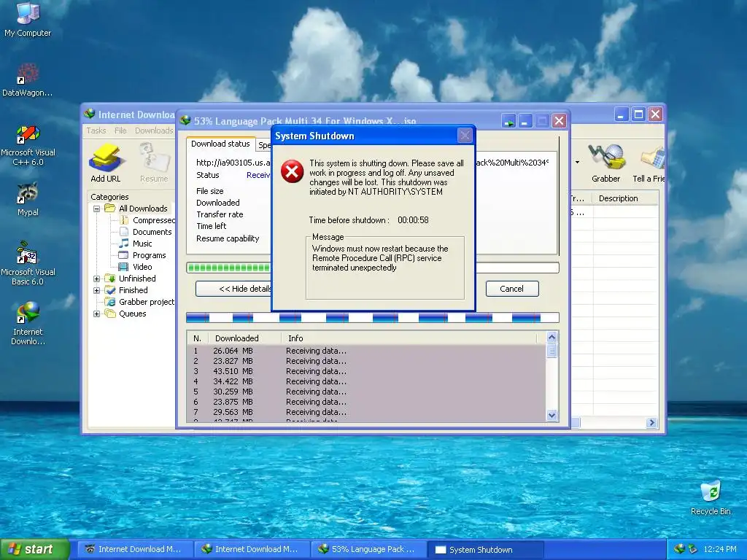Switch to Download status tab
Image resolution: width=747 pixels, height=560 pixels.
tap(220, 144)
